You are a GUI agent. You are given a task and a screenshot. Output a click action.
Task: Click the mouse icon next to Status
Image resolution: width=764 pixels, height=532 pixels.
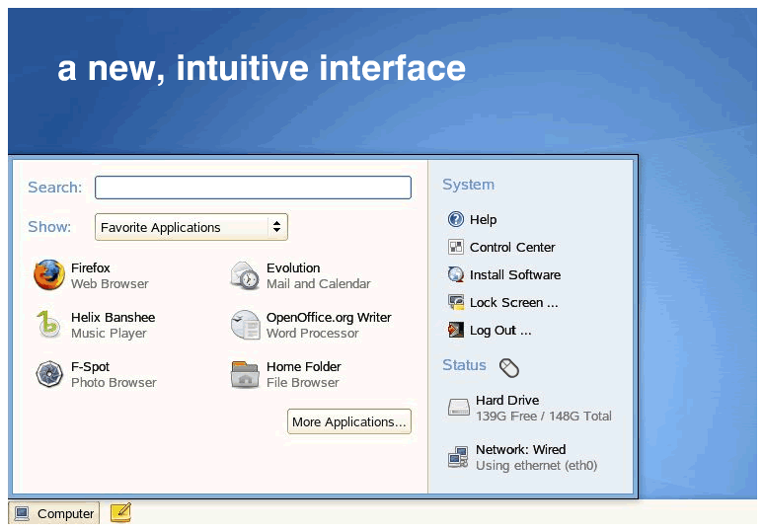coord(509,368)
